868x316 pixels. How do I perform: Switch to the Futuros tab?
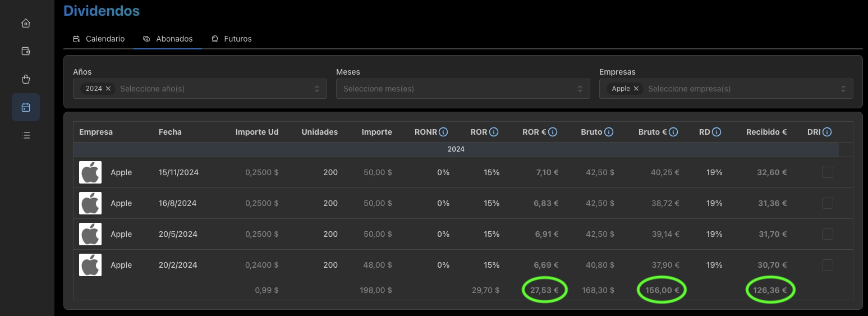231,39
